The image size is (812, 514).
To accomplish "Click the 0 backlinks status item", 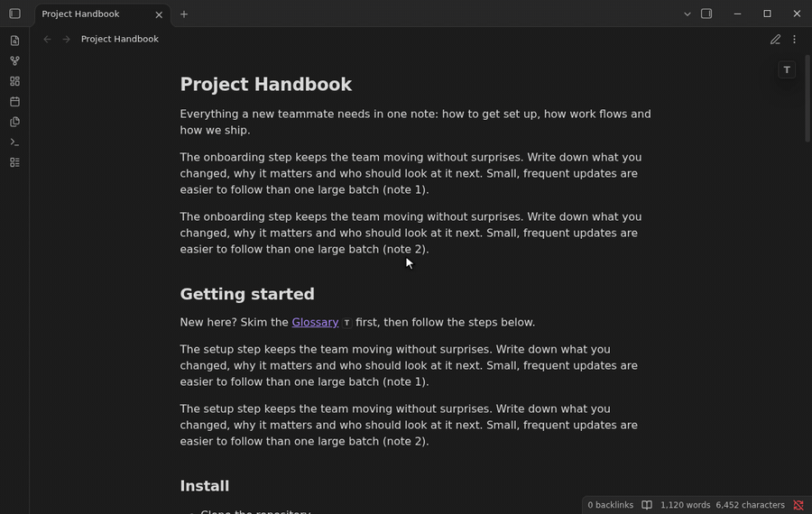I will (610, 505).
